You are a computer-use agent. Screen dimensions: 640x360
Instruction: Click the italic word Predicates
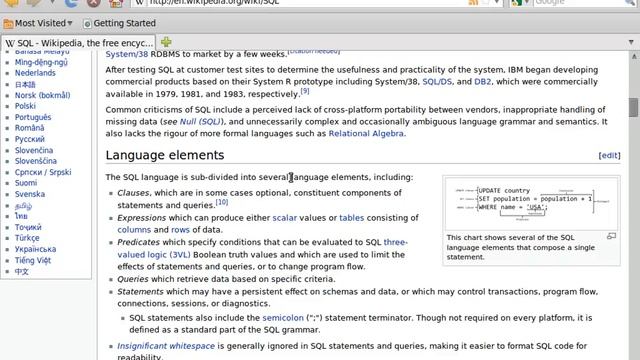coord(139,242)
